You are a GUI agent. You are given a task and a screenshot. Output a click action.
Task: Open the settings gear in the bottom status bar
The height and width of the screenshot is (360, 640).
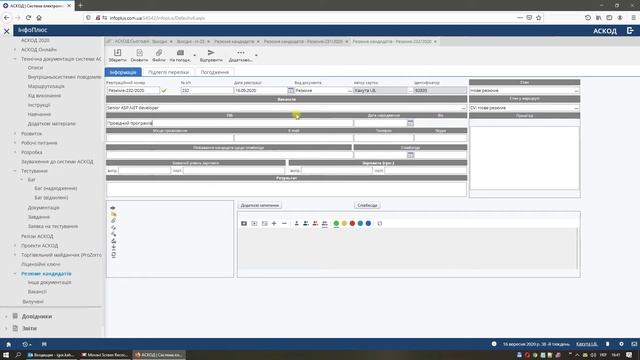click(621, 344)
